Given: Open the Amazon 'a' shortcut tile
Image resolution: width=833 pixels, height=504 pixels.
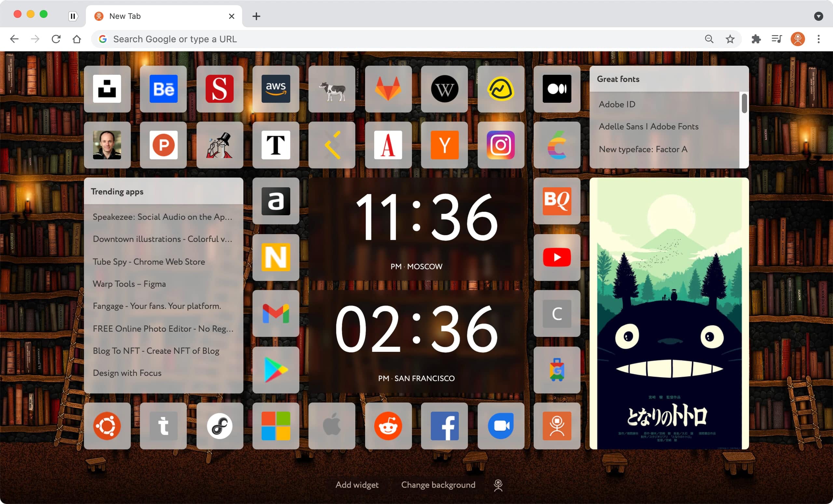Looking at the screenshot, I should (x=276, y=201).
